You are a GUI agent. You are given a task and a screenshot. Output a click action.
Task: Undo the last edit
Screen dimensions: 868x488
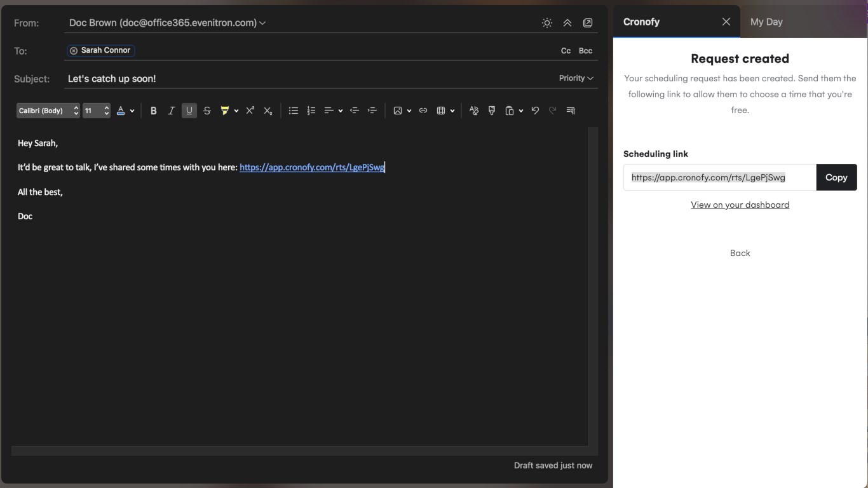[x=535, y=111]
